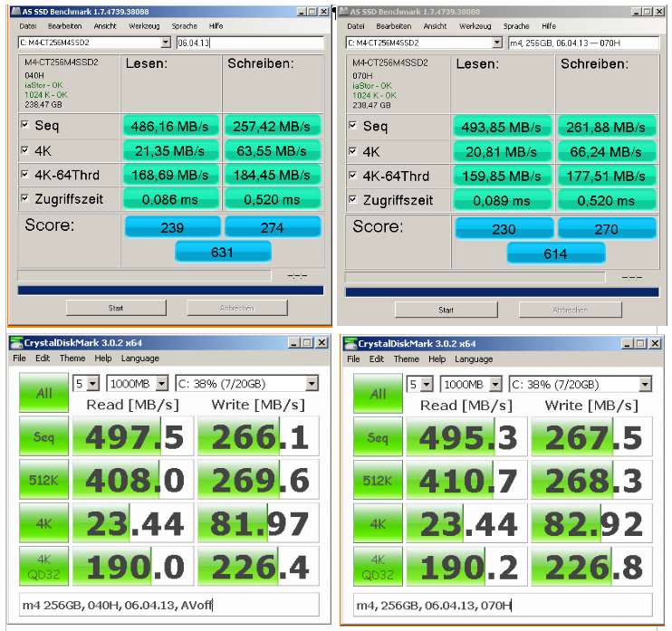
Task: Run 4K test in right CrystalDiskMark
Action: pyautogui.click(x=378, y=524)
